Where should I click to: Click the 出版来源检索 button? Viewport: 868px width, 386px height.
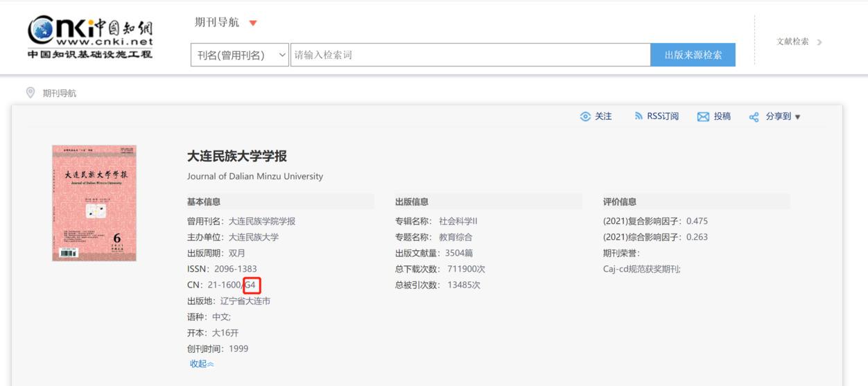[x=693, y=55]
